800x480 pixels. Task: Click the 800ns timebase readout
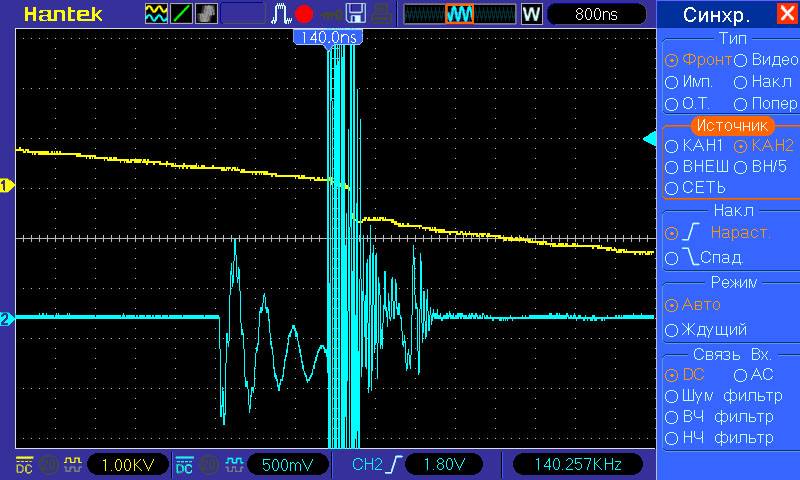coord(596,14)
